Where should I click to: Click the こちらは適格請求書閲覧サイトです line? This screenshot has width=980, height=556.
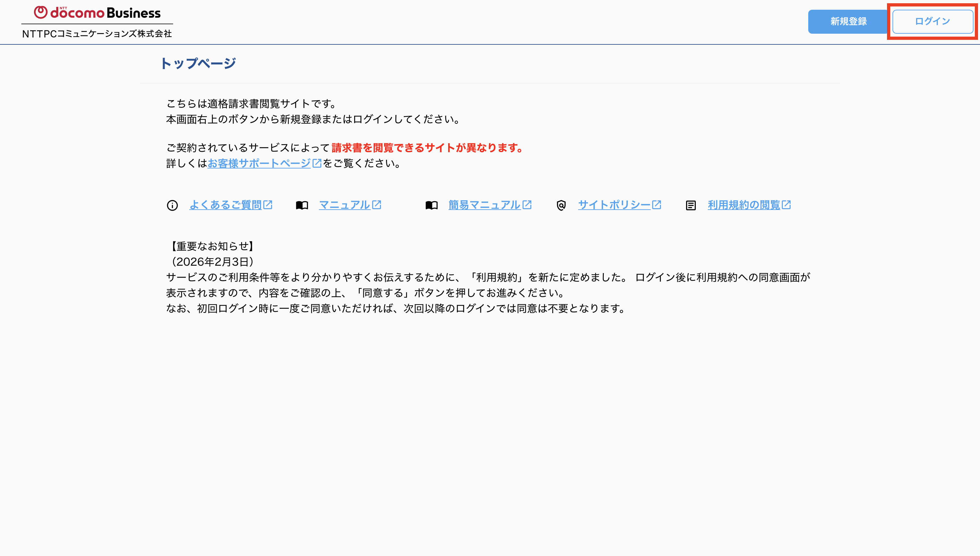pos(252,104)
